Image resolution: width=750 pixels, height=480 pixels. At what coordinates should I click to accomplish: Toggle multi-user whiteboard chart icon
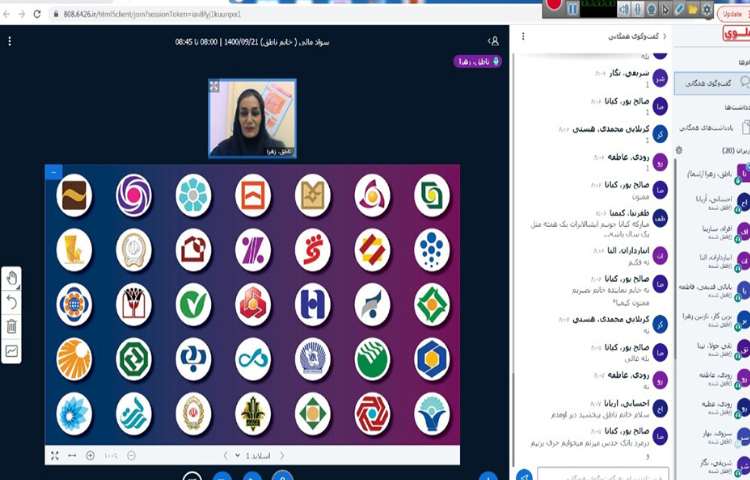(x=12, y=351)
